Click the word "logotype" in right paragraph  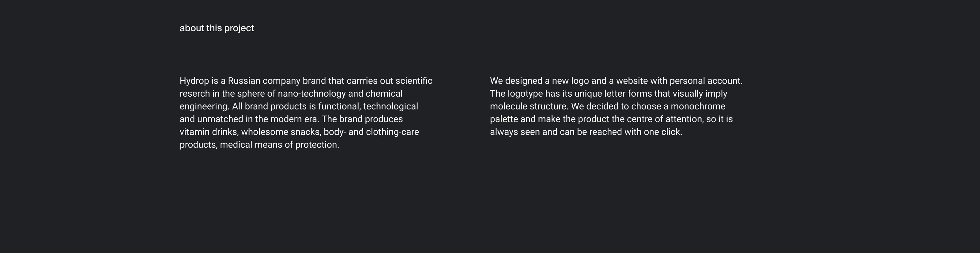525,94
